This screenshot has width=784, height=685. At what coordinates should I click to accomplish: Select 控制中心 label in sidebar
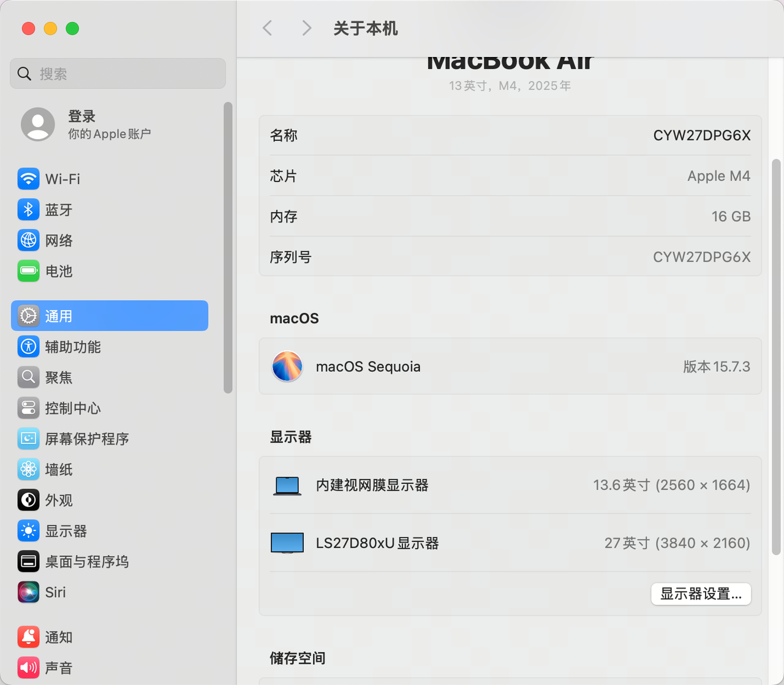click(x=73, y=408)
